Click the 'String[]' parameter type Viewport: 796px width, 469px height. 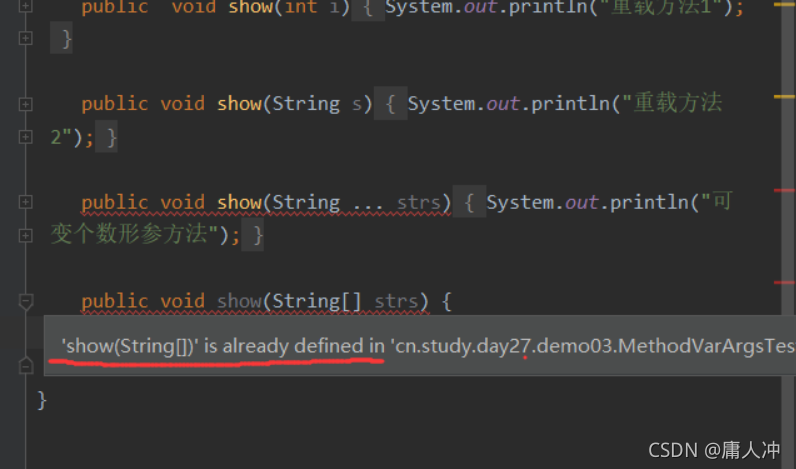[x=317, y=302]
